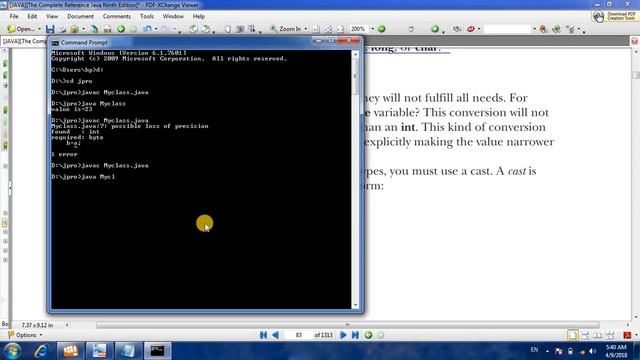Click the EN language indicator
The image size is (640, 360).
tap(534, 350)
